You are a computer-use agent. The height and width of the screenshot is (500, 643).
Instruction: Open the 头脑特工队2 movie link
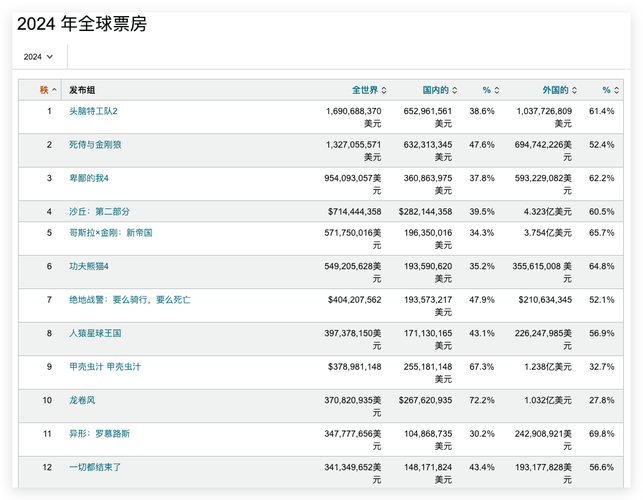click(x=93, y=111)
